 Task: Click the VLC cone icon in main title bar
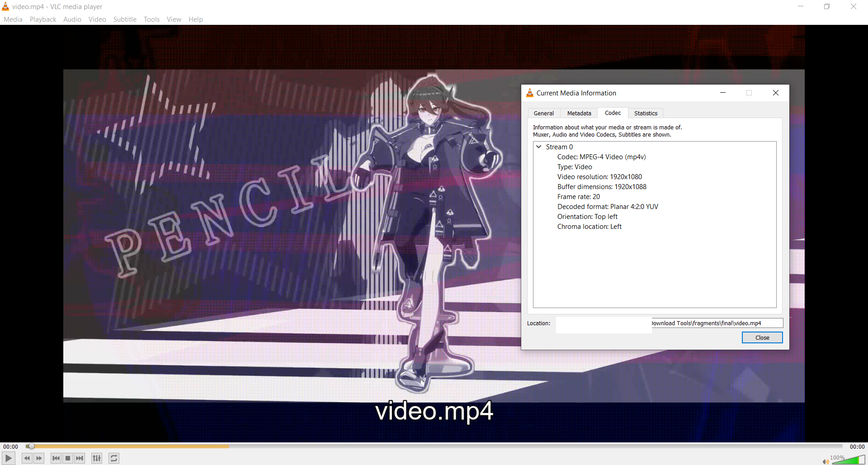tap(5, 6)
